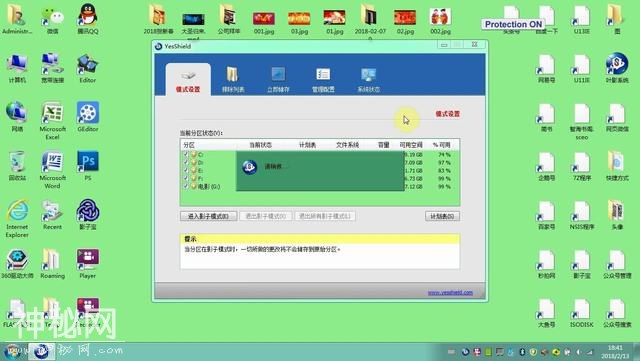
Task: Open the 叶影系统 desktop shortcut
Action: (617, 68)
